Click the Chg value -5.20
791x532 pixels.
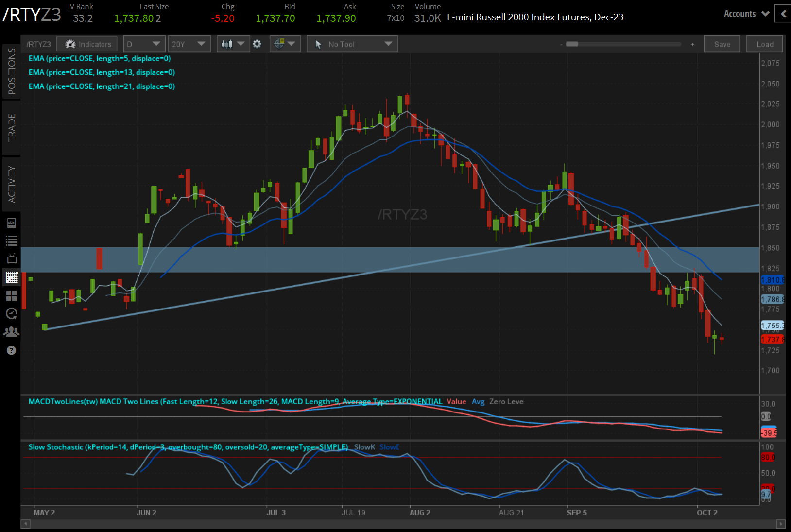click(x=223, y=18)
